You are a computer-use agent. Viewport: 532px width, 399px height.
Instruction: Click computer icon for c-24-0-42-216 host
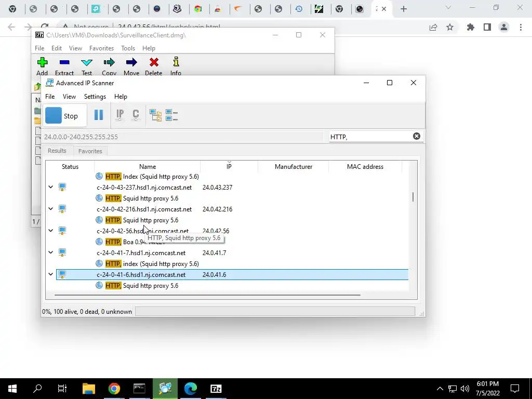pyautogui.click(x=62, y=209)
